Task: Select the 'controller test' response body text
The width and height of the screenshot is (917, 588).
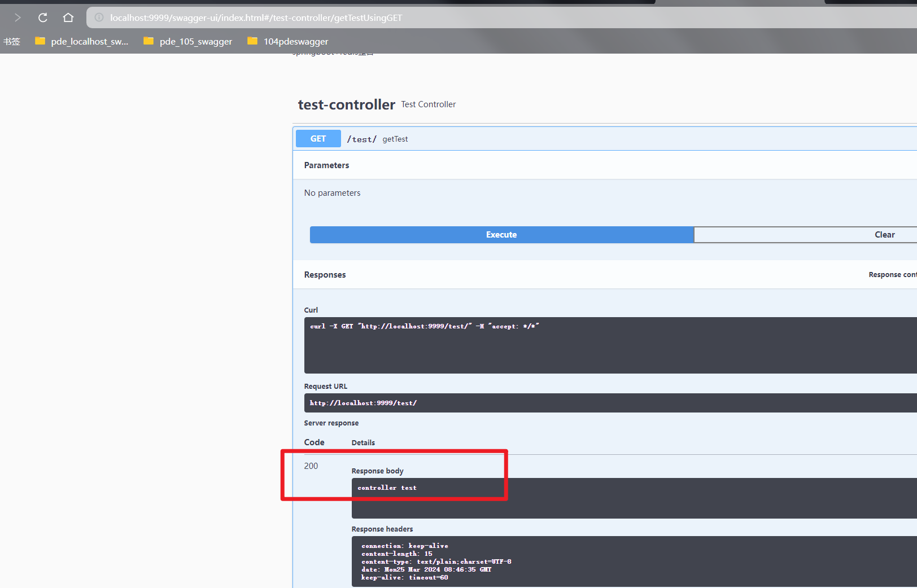Action: tap(387, 488)
